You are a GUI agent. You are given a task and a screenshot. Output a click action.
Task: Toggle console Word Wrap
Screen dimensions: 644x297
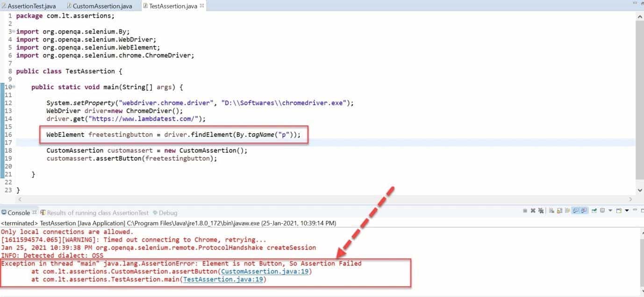[x=567, y=211]
